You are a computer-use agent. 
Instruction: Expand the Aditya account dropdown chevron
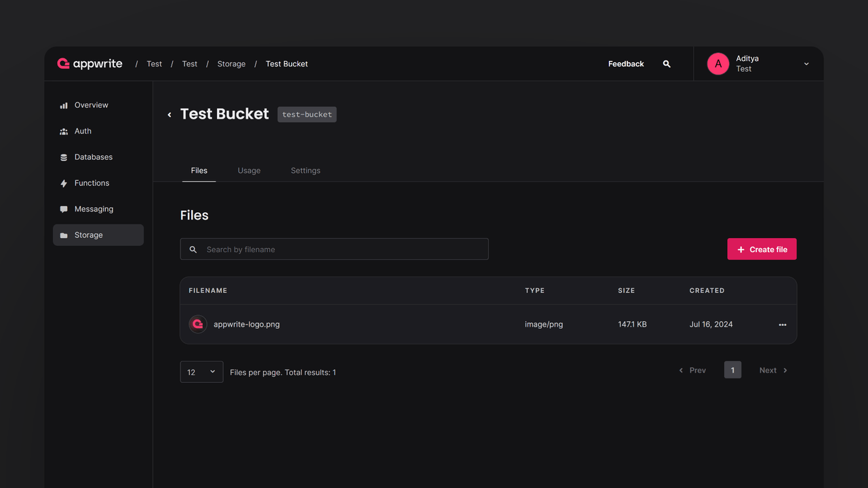pyautogui.click(x=806, y=64)
